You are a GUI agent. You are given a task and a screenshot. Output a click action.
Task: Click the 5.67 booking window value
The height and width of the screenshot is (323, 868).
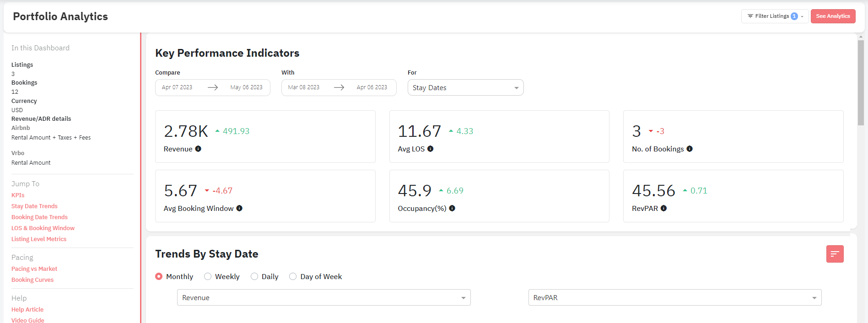click(x=181, y=191)
